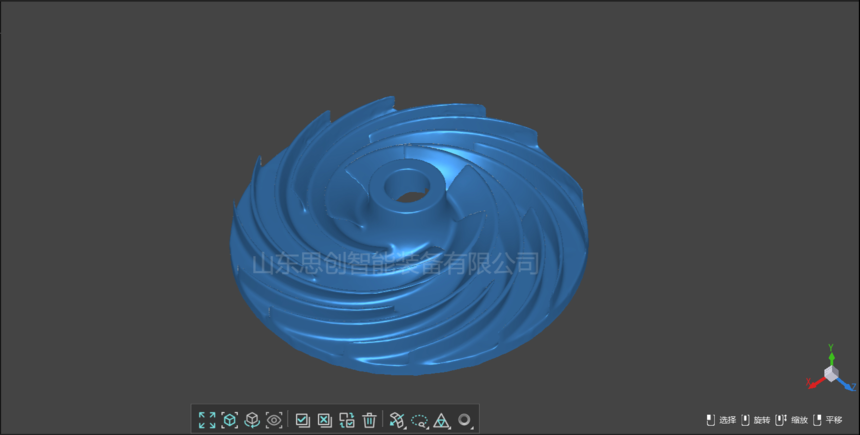Click the torus ring shading icon

[x=465, y=420]
